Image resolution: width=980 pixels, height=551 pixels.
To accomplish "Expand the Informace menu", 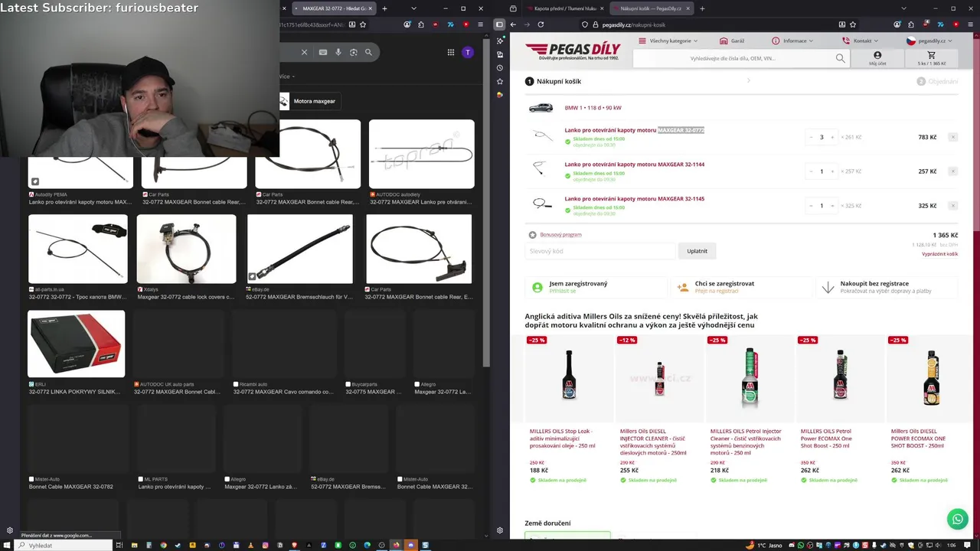I will click(792, 41).
